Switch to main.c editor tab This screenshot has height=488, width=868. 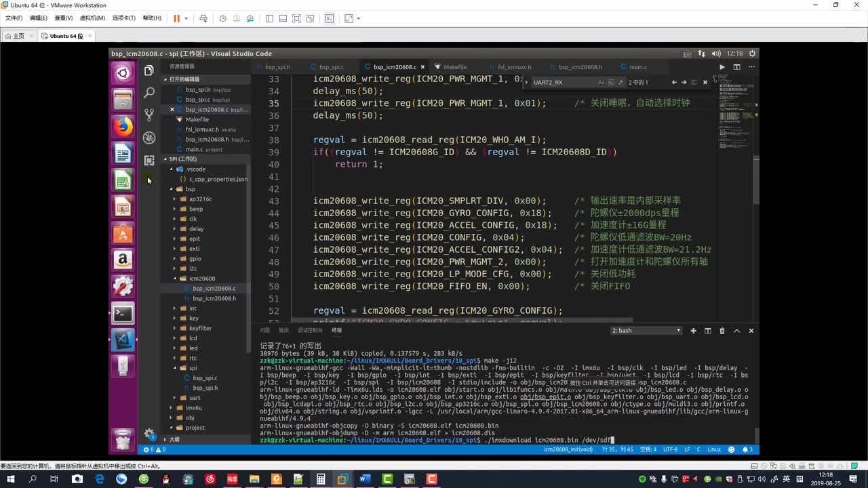637,67
